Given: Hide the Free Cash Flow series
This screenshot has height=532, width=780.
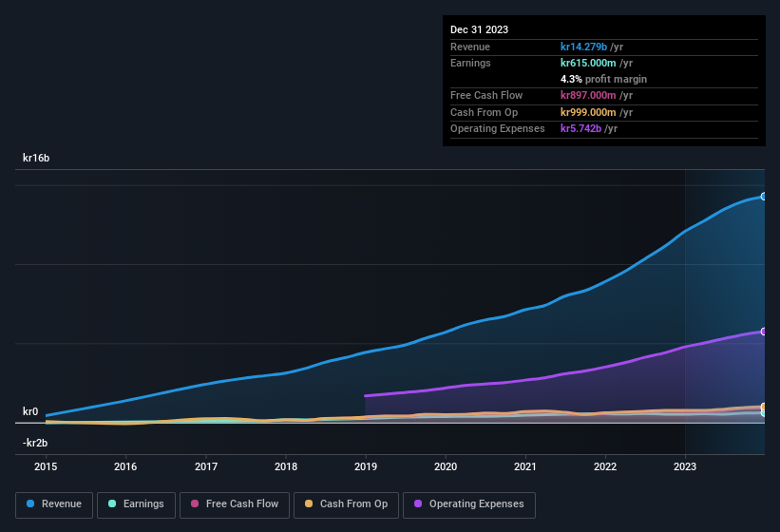Looking at the screenshot, I should [231, 504].
